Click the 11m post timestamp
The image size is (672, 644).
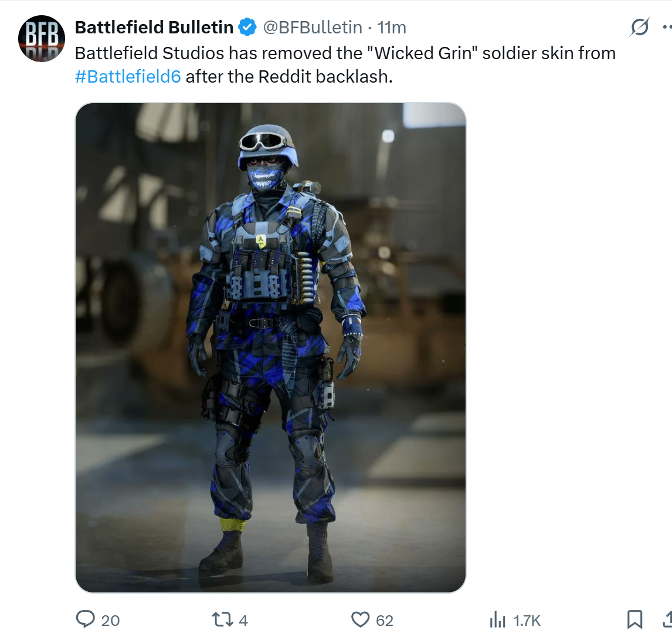[391, 28]
